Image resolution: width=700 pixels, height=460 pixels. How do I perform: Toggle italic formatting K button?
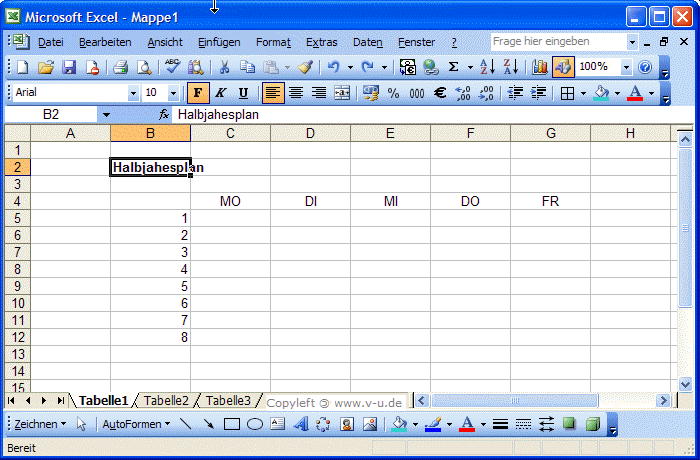(220, 93)
